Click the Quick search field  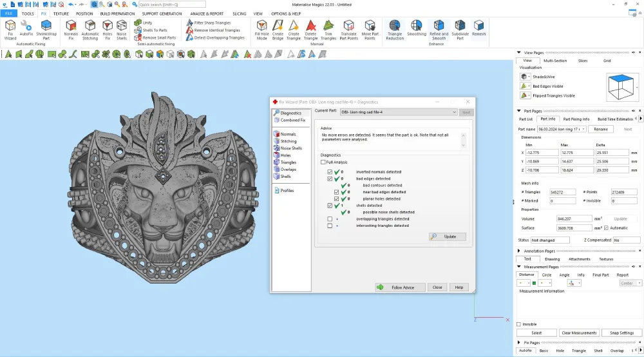[172, 5]
